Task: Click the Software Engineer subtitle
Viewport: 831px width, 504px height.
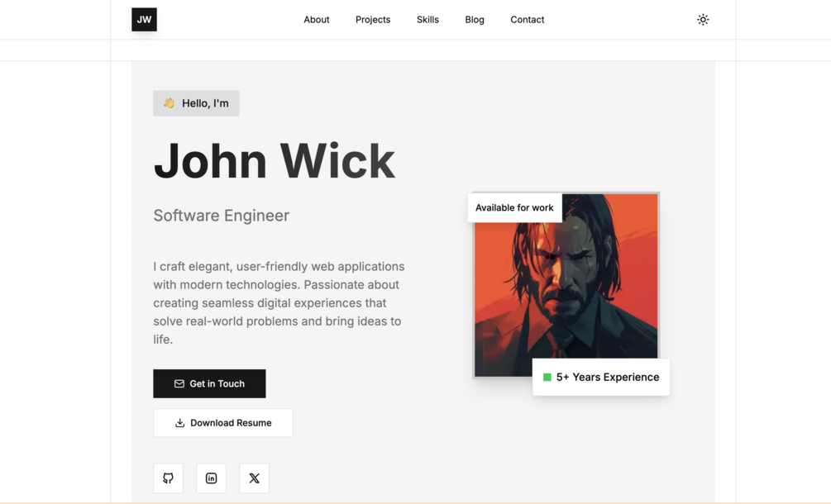Action: [x=222, y=216]
